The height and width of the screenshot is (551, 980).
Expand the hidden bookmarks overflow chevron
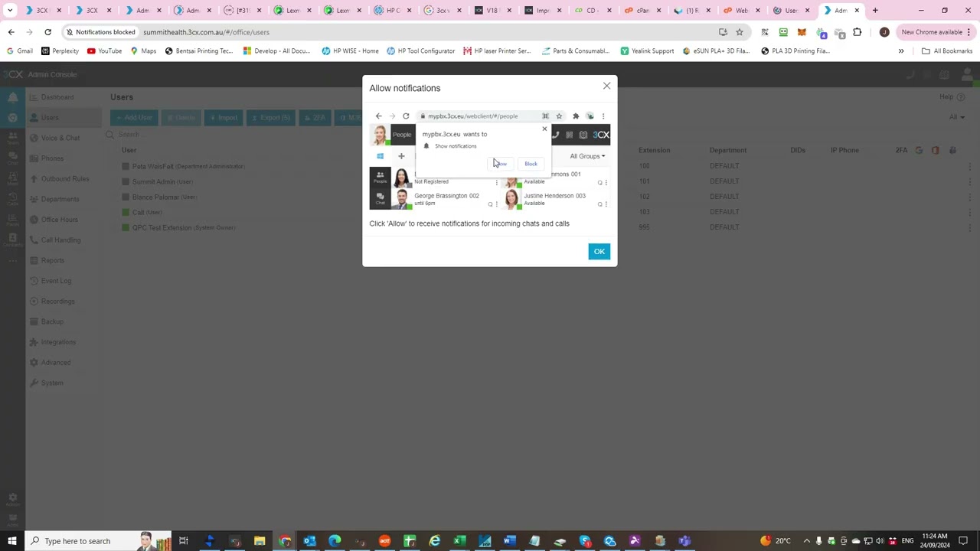pos(900,51)
